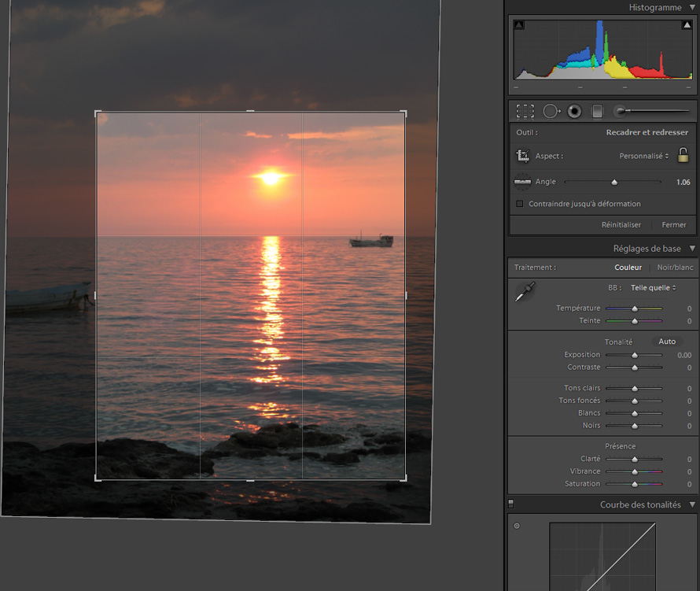Switch treatment to Noir/blanc
Viewport: 700px width, 591px height.
[x=675, y=267]
